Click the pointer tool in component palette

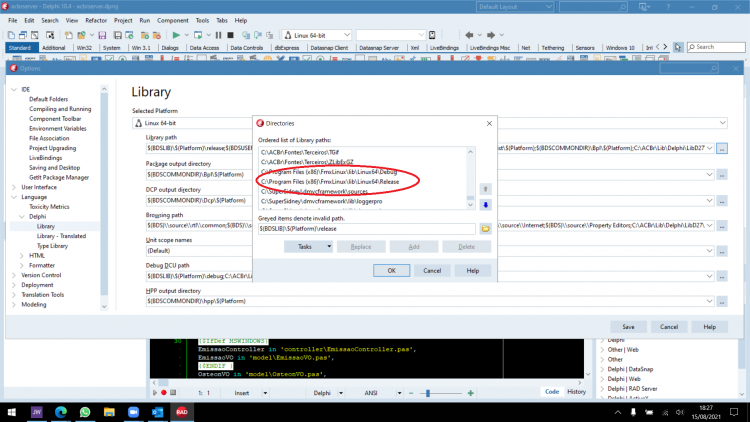pos(678,47)
